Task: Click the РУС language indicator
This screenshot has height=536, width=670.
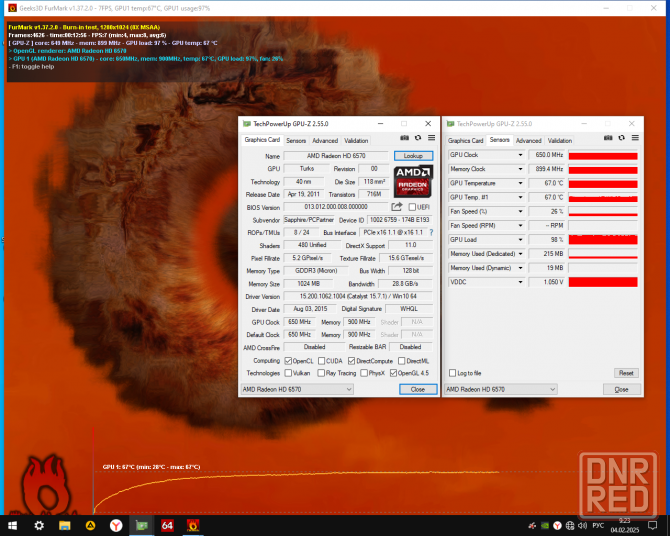Action: click(x=598, y=525)
